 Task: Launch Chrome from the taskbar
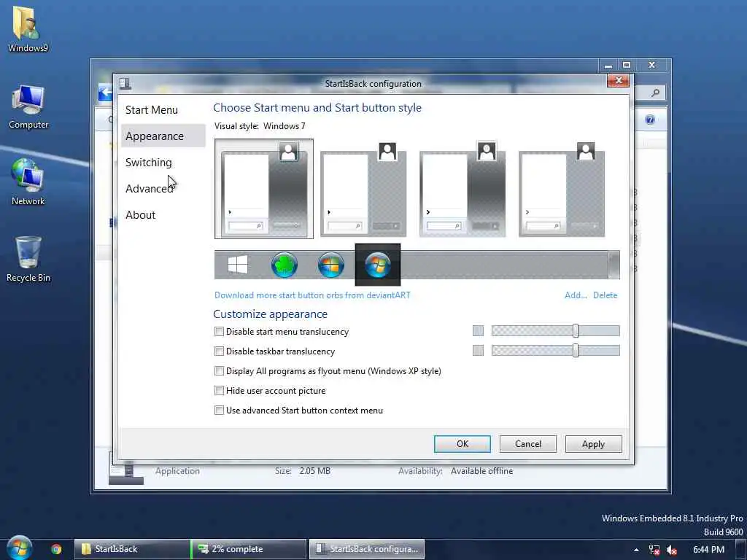click(56, 549)
